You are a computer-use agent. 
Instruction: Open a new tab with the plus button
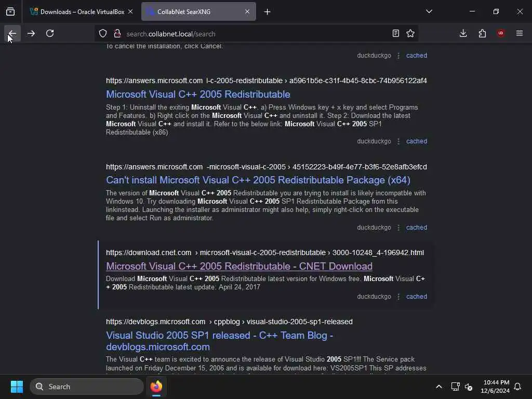[x=268, y=12]
